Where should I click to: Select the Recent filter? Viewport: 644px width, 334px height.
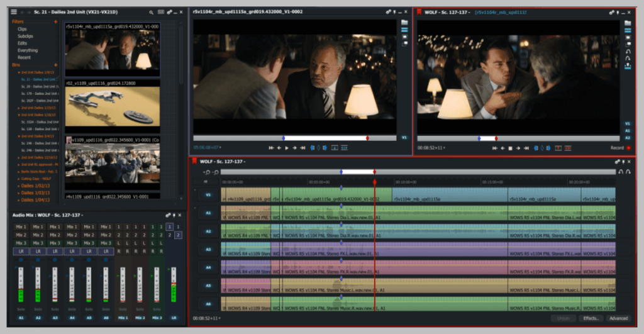24,57
